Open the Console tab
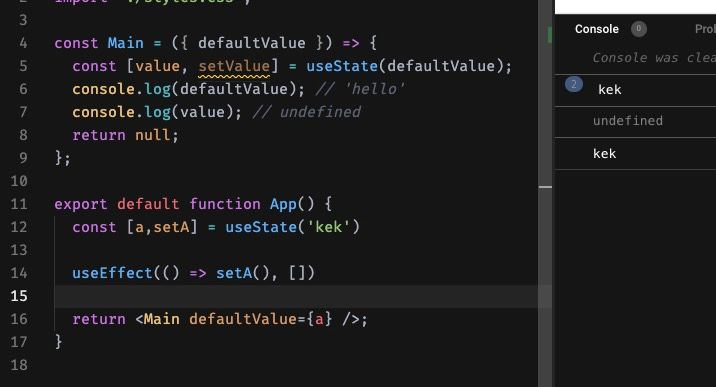Image resolution: width=716 pixels, height=387 pixels. (596, 29)
